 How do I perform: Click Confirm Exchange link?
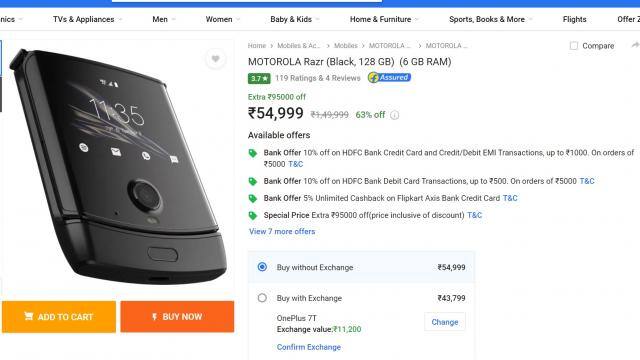[309, 347]
